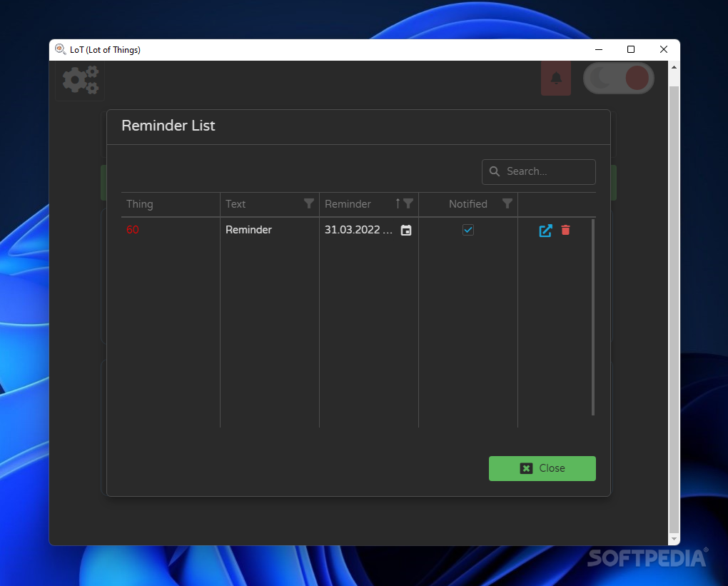Click the Notified column header
This screenshot has height=586, width=728.
pyautogui.click(x=468, y=204)
